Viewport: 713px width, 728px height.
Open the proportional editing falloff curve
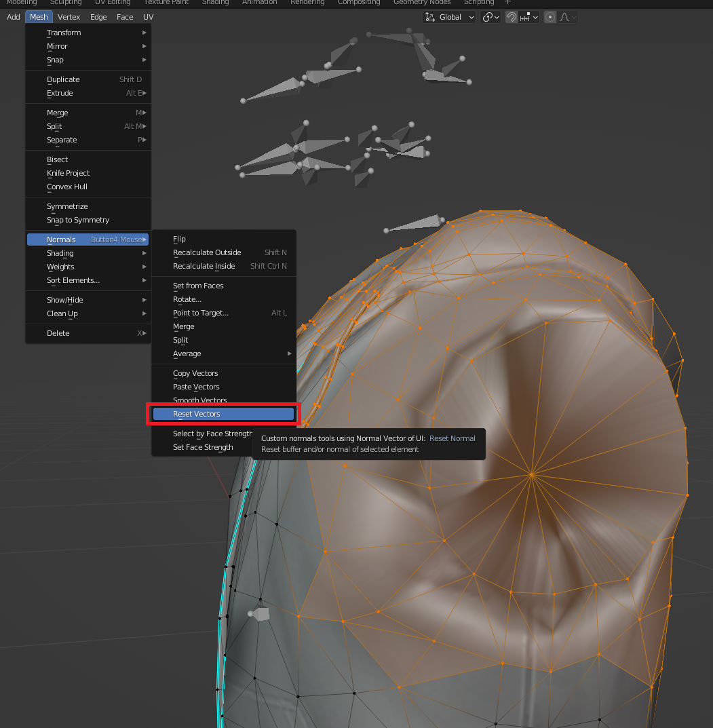[567, 17]
